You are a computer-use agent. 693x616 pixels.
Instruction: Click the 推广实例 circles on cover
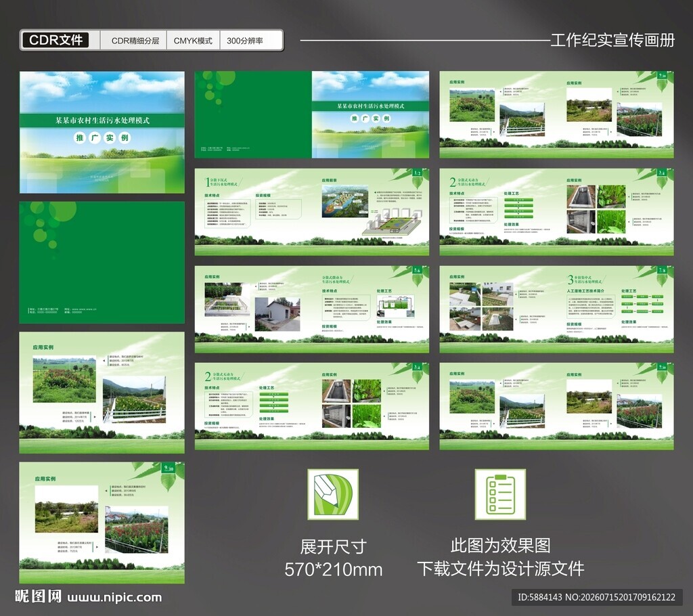pyautogui.click(x=102, y=137)
